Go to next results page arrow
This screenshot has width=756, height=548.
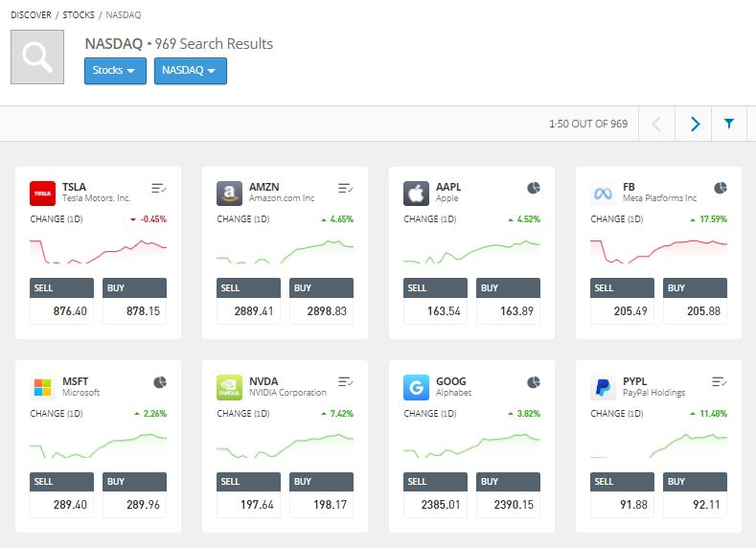(x=695, y=124)
